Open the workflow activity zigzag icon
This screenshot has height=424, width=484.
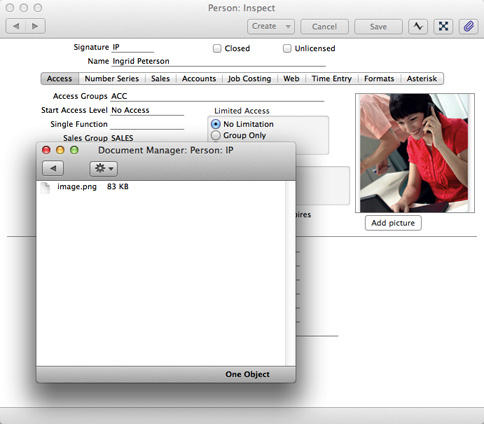tap(418, 26)
